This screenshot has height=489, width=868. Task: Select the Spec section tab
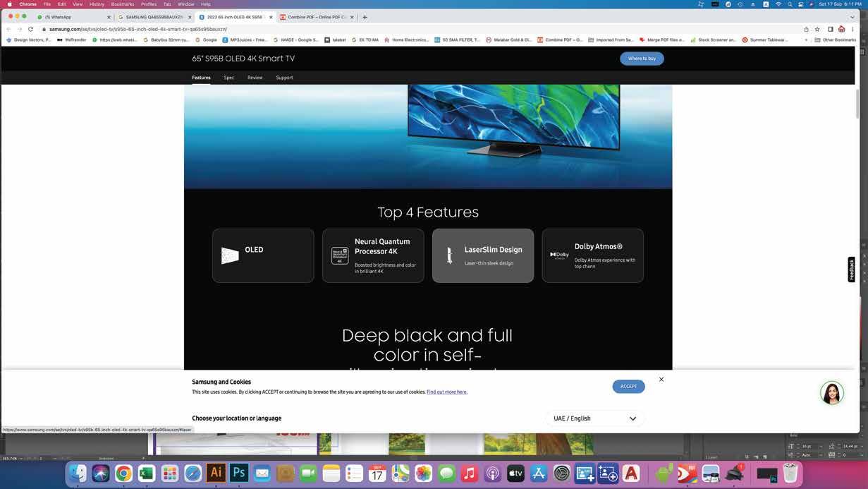point(229,78)
